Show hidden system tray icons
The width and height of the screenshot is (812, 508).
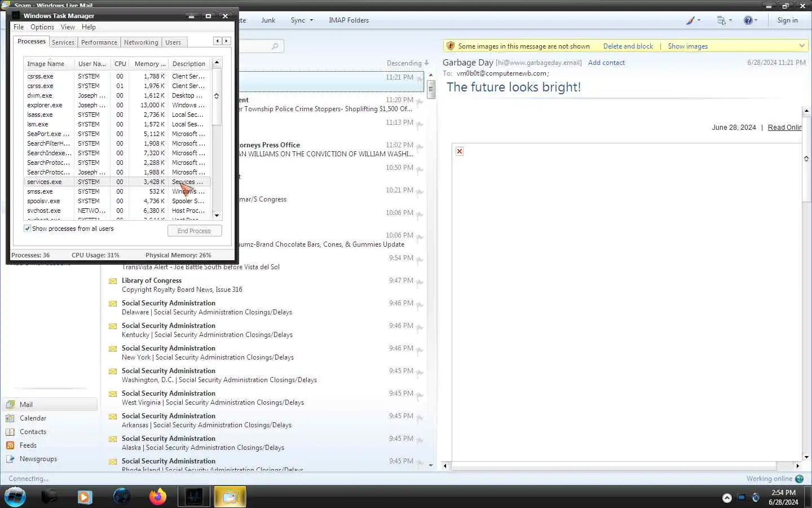(727, 498)
